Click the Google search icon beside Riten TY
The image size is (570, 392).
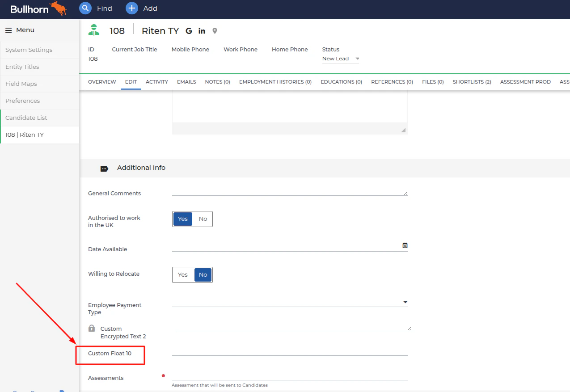189,31
